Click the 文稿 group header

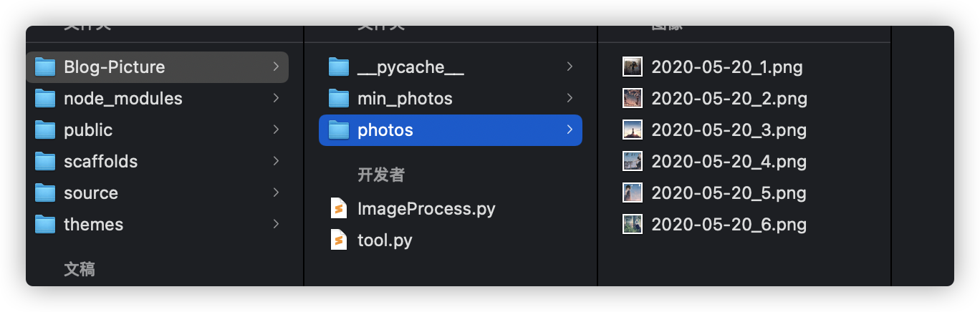(x=80, y=269)
